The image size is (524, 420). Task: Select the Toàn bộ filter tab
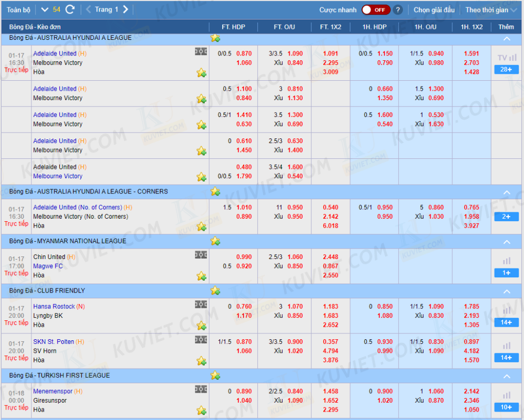18,10
